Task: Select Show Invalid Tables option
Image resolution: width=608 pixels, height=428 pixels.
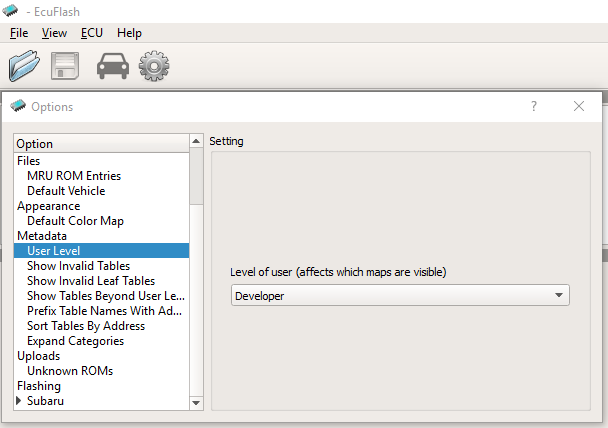Action: pos(78,266)
